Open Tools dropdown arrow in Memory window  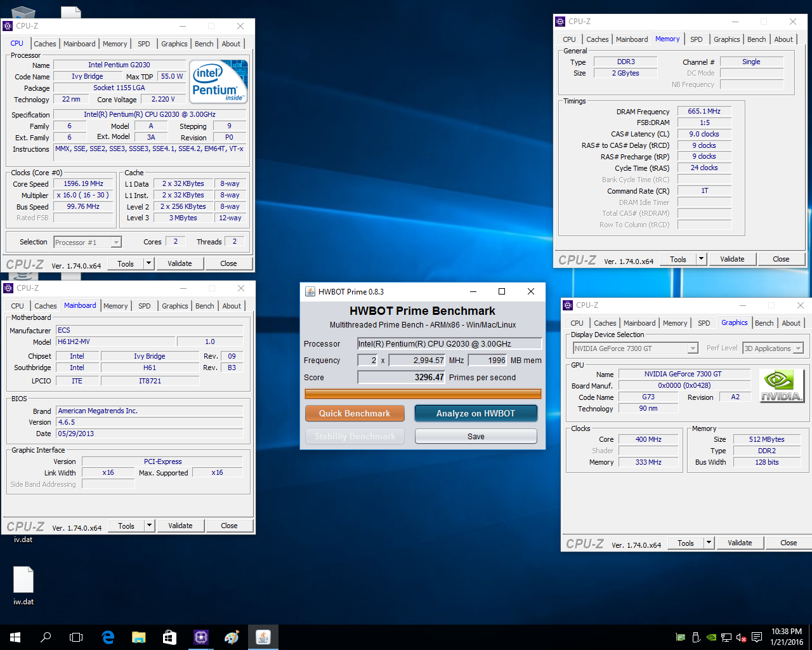[702, 259]
